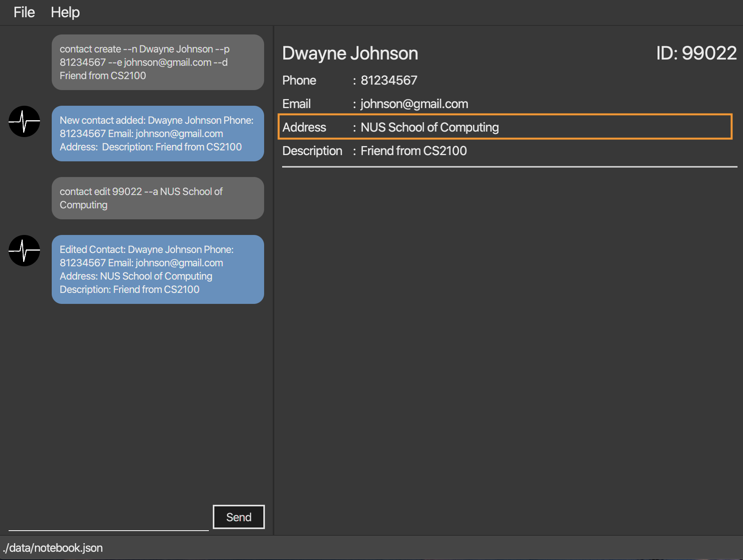Select the contact create command bubble

tap(158, 62)
